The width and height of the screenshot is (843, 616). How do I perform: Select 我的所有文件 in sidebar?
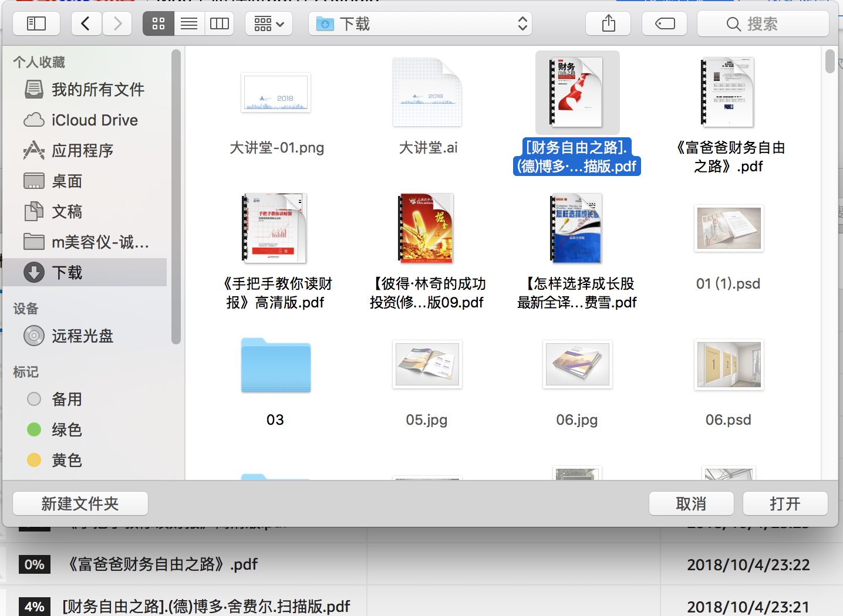85,89
